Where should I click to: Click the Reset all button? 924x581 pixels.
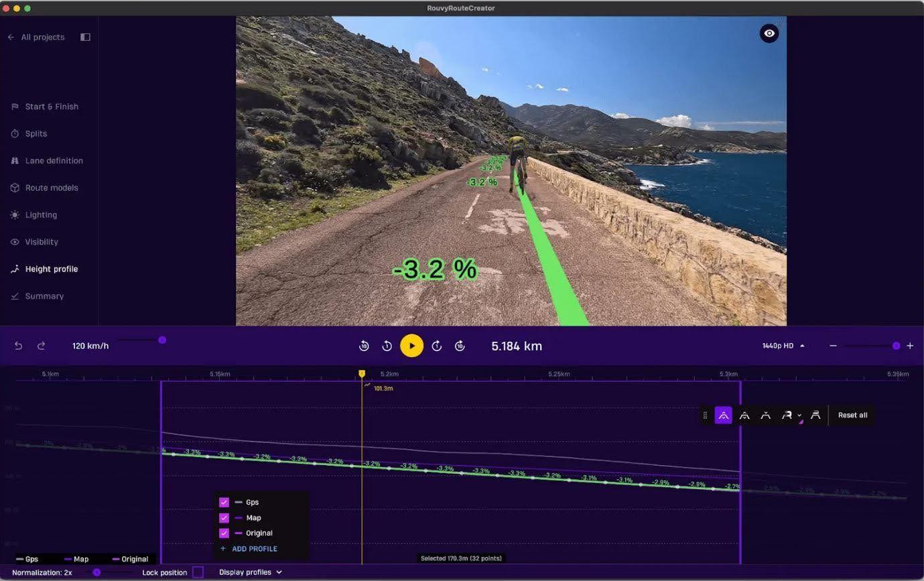[x=852, y=415]
